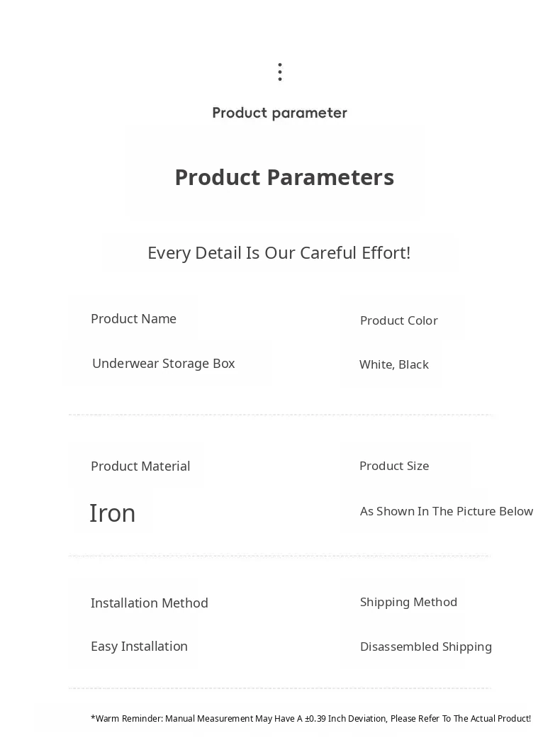This screenshot has width=560, height=755.
Task: Select the large "Iron" material text
Action: (112, 513)
